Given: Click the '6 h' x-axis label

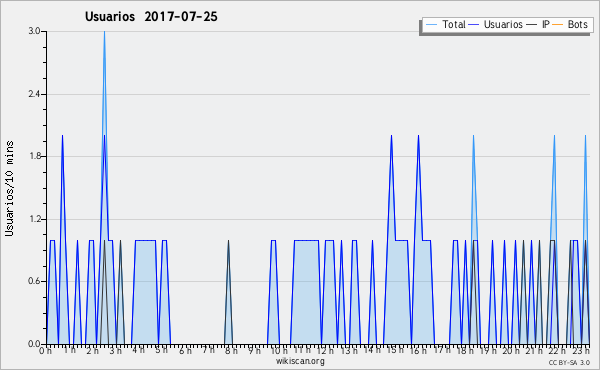Looking at the screenshot, I should point(185,351).
